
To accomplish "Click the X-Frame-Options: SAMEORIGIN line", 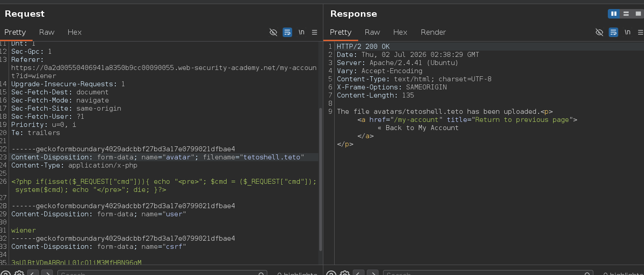I will (392, 87).
